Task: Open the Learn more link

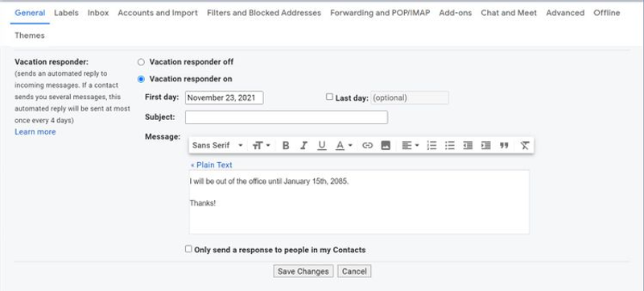Action: click(x=35, y=132)
